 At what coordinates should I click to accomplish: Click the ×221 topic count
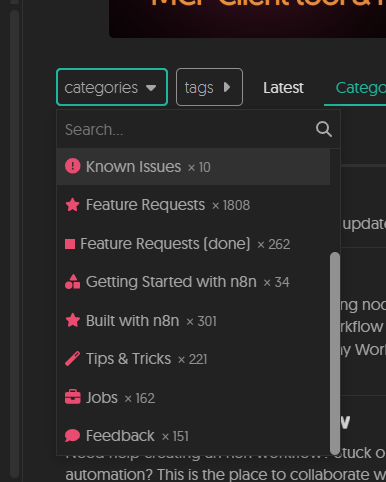[x=192, y=360]
